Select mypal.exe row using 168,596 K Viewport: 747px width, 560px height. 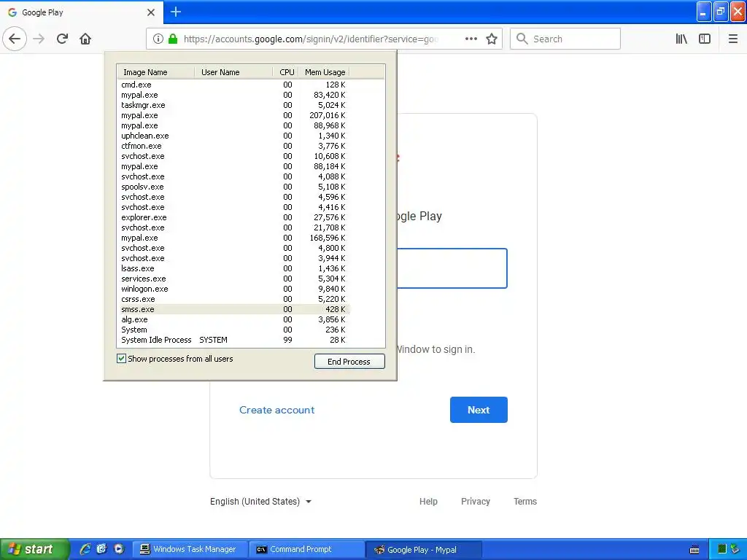coord(233,238)
